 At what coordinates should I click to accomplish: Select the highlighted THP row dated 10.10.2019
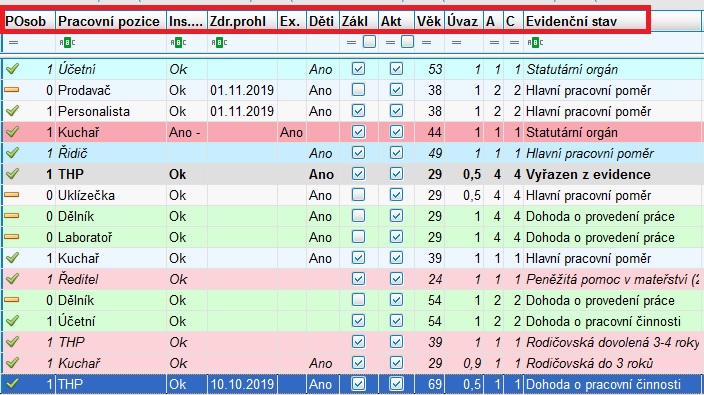[352, 384]
